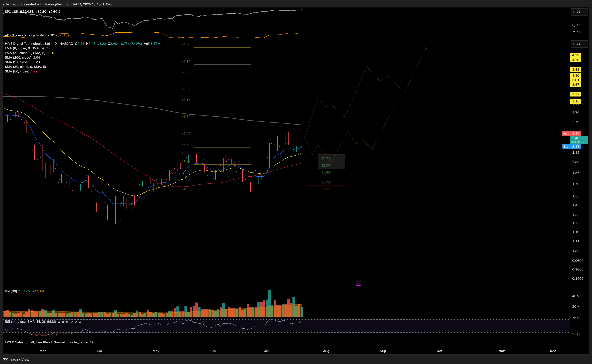Select the SMA (200, close) legend
Screen dimensions: 592x364
[18, 57]
